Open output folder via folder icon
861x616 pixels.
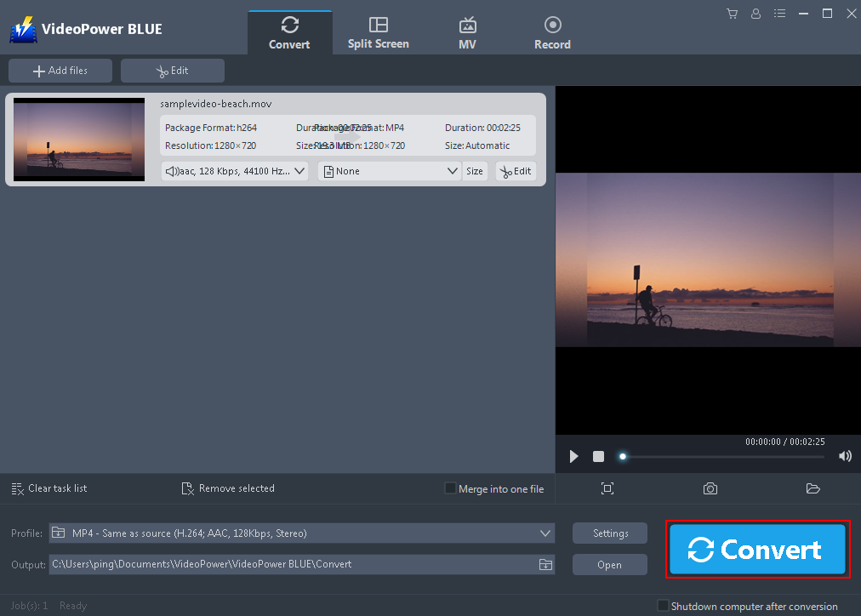pyautogui.click(x=813, y=488)
